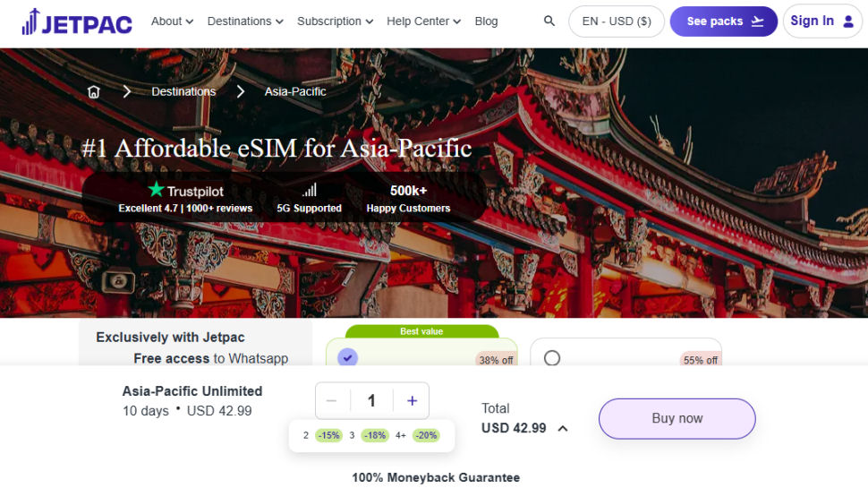This screenshot has width=868, height=488.
Task: Click the -20% discount for 4+ packs
Action: click(x=426, y=435)
